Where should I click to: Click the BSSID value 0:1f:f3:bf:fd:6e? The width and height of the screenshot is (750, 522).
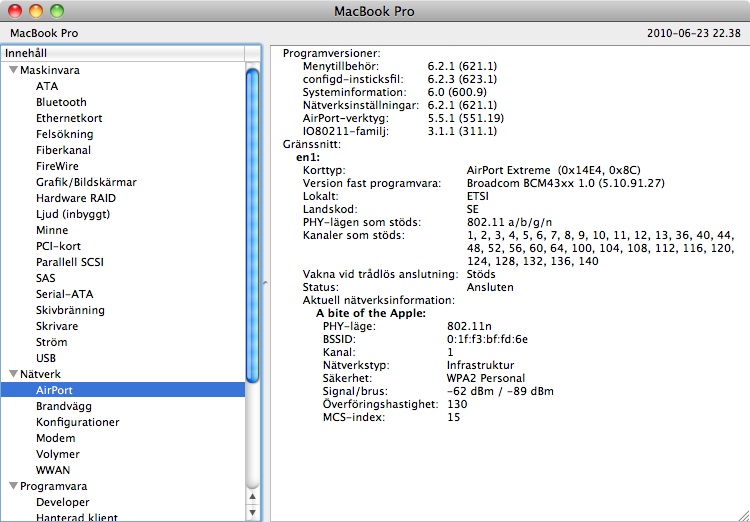click(487, 339)
